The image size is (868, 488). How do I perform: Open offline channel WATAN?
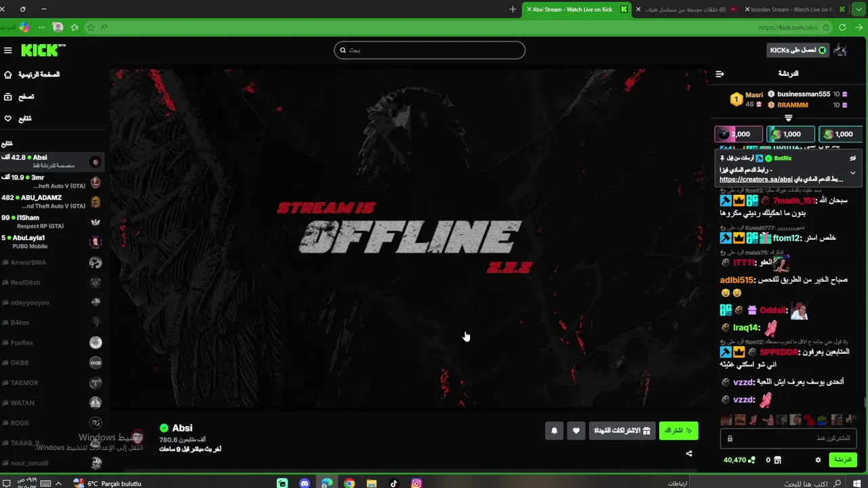click(x=52, y=403)
